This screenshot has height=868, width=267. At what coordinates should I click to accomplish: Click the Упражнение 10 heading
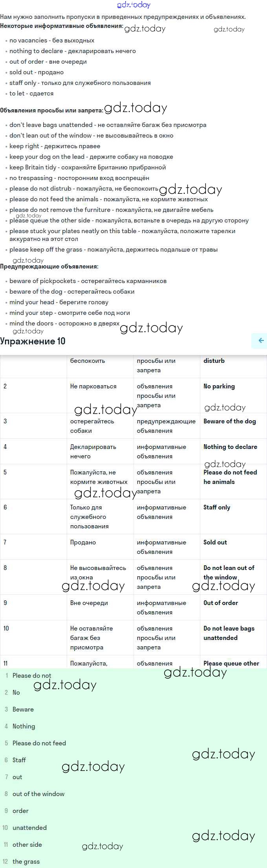33,341
